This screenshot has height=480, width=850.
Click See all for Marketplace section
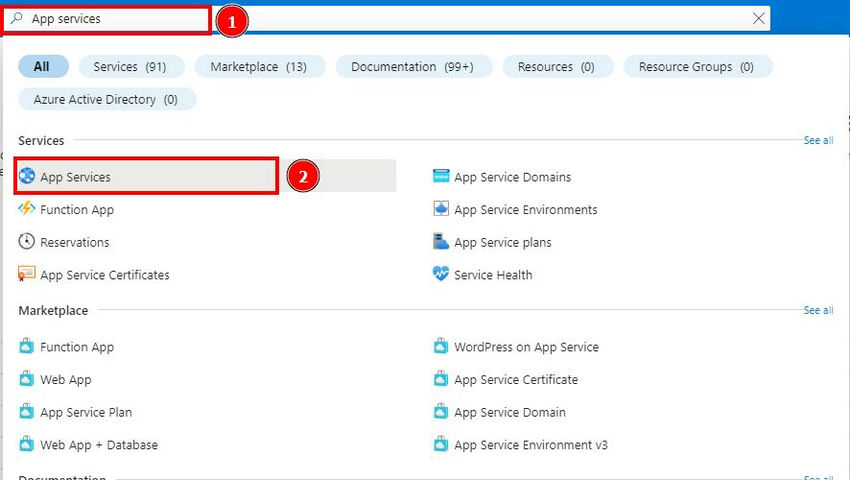click(x=818, y=311)
